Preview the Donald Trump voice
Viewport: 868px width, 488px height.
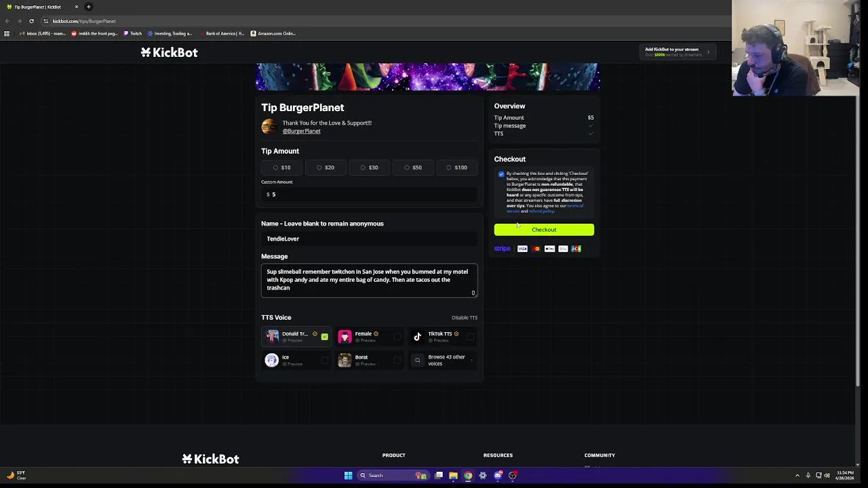point(292,340)
